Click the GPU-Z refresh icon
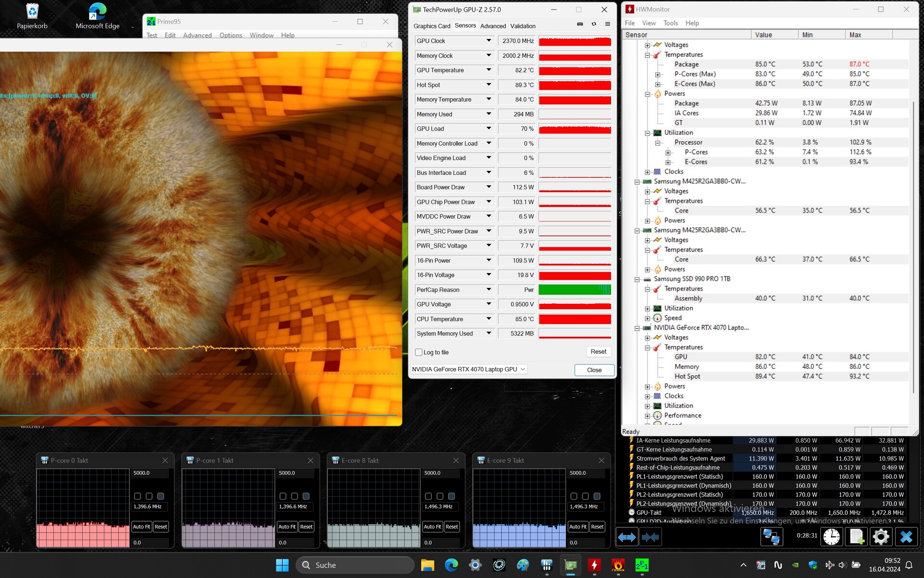924x578 pixels. point(594,24)
